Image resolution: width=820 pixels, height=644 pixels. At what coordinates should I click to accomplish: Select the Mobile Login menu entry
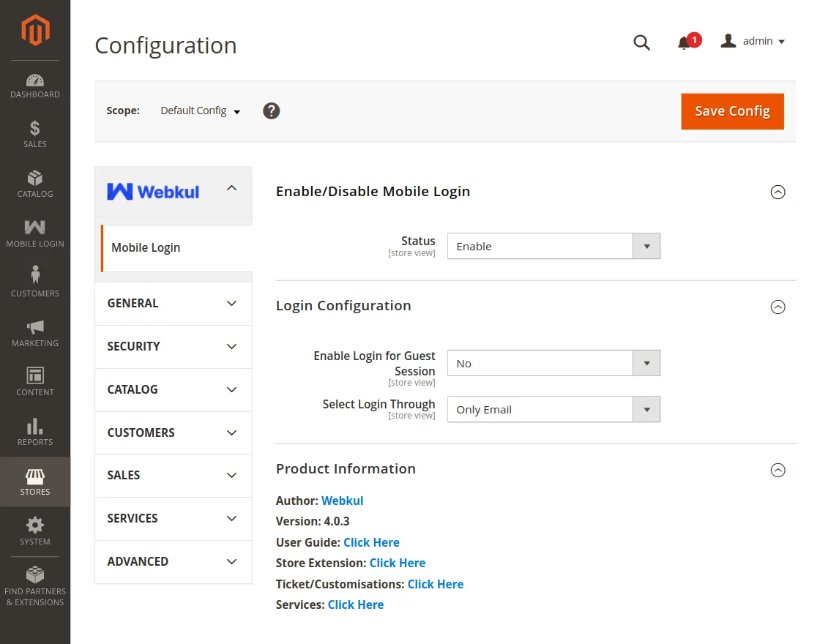point(146,247)
